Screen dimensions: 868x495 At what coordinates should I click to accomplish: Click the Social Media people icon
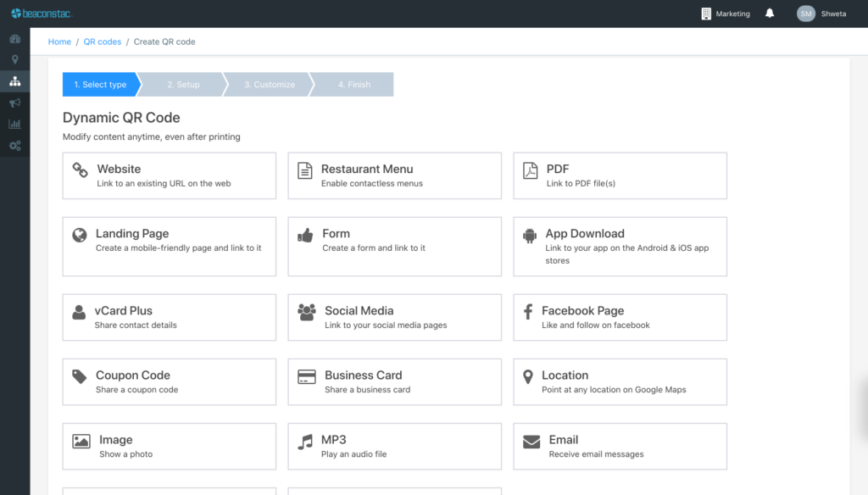click(307, 312)
